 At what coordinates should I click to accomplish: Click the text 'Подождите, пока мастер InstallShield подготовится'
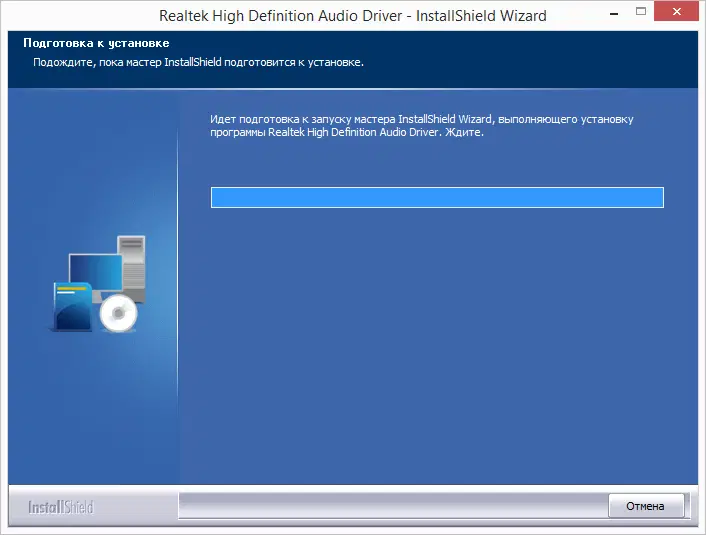coord(164,62)
